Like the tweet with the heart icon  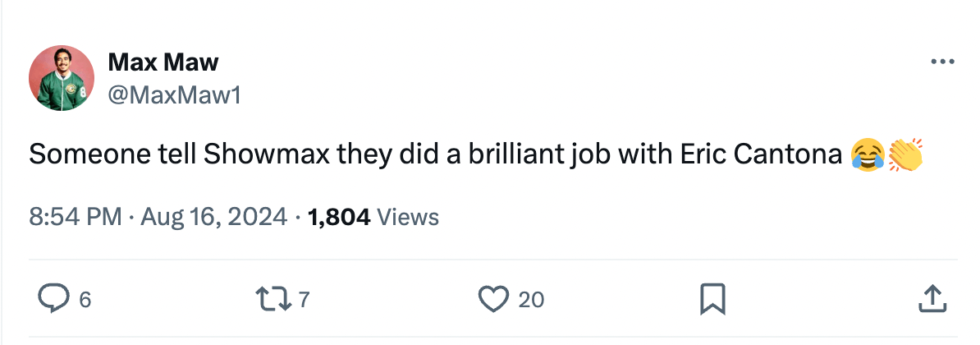click(493, 299)
